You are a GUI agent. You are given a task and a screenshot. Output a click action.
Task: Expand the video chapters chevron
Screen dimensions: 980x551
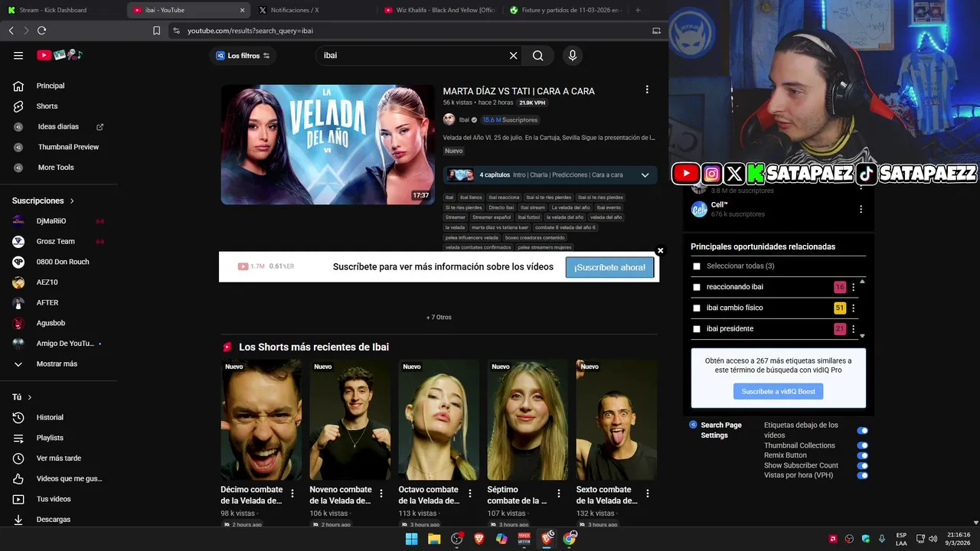[645, 175]
